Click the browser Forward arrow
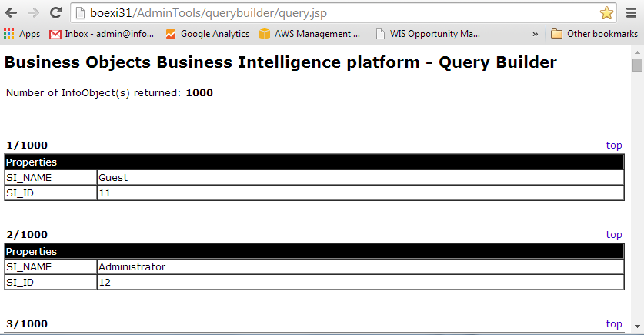The height and width of the screenshot is (335, 644). (x=33, y=13)
